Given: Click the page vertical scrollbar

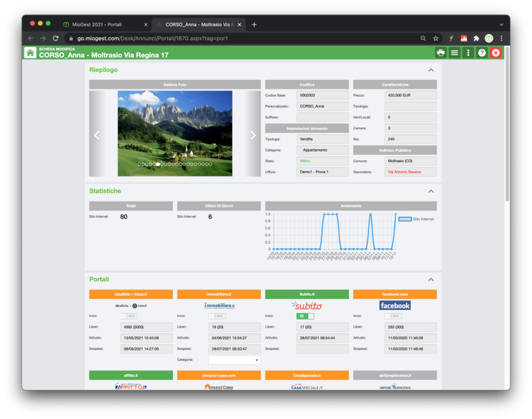Looking at the screenshot, I should tap(507, 124).
